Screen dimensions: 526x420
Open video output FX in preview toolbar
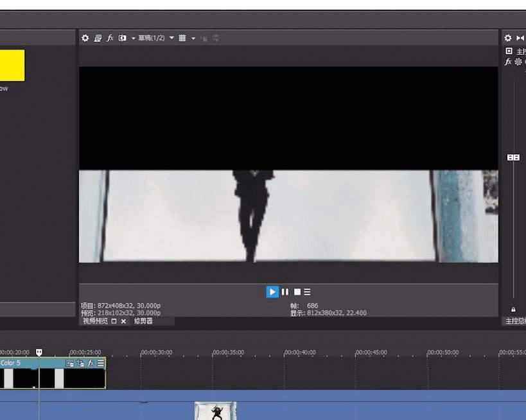pyautogui.click(x=110, y=39)
